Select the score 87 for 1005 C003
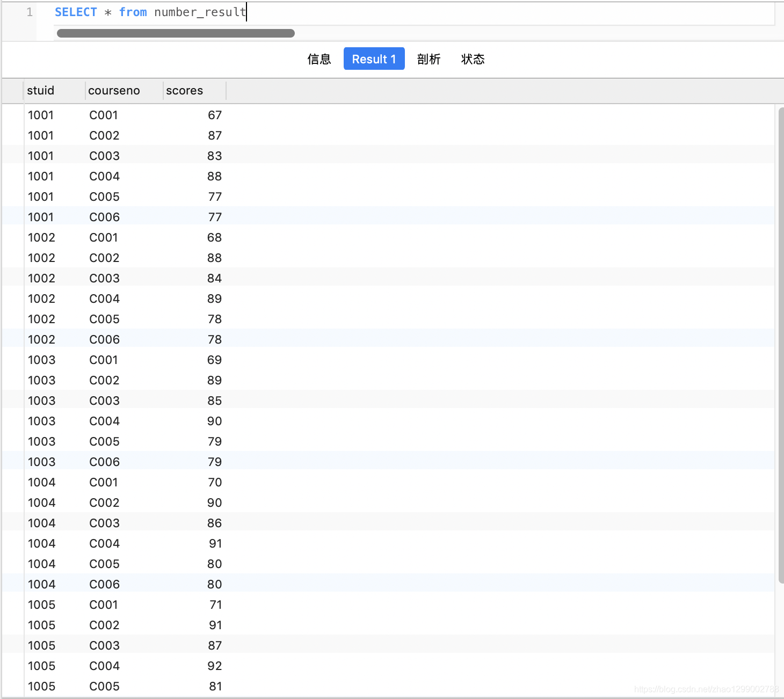 215,646
